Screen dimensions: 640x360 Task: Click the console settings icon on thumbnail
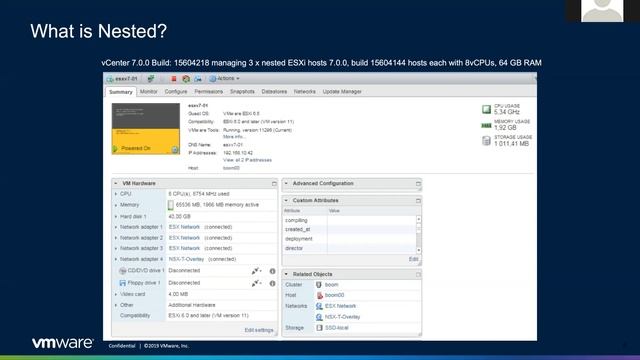pyautogui.click(x=175, y=150)
